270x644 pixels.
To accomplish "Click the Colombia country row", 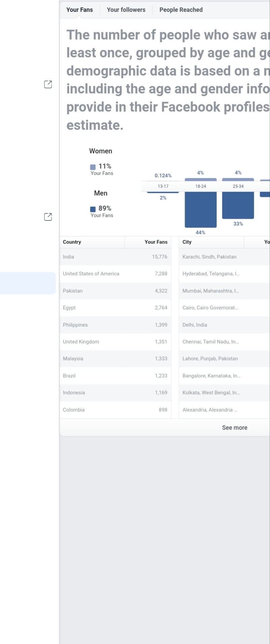I will tap(115, 410).
